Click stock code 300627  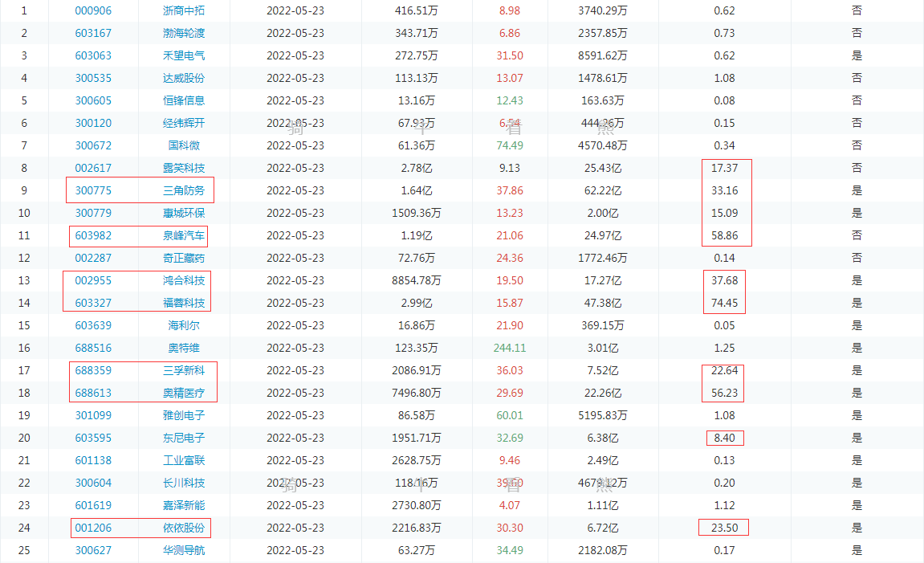point(93,550)
